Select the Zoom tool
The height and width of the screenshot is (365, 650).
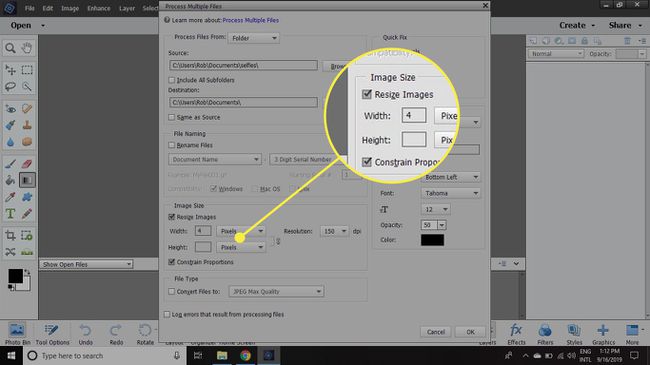click(10, 48)
